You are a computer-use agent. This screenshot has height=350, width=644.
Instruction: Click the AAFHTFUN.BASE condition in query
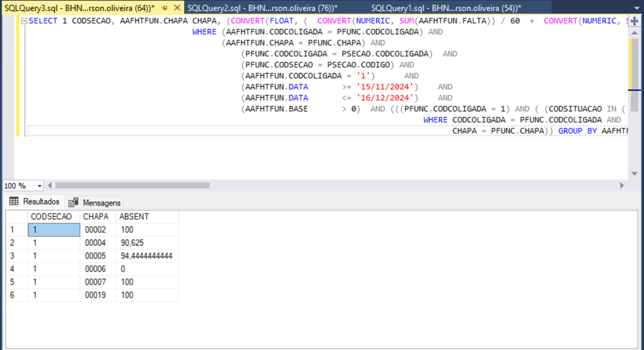300,109
